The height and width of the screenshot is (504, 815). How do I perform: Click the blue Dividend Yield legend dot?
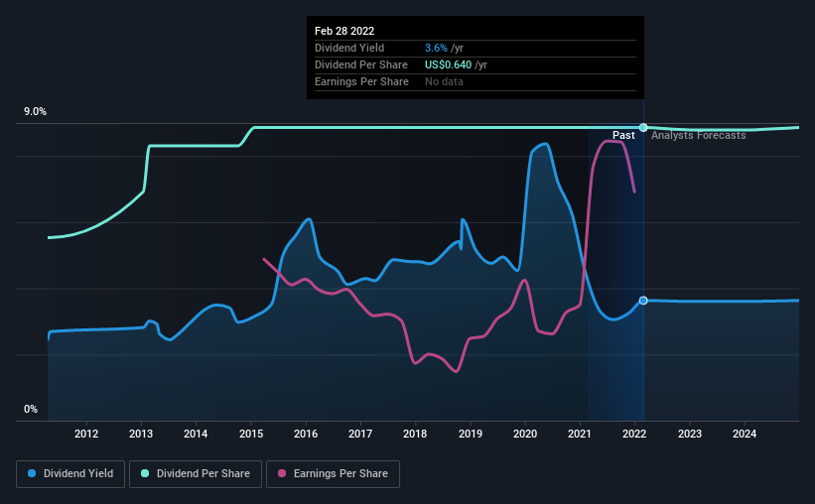pos(32,473)
